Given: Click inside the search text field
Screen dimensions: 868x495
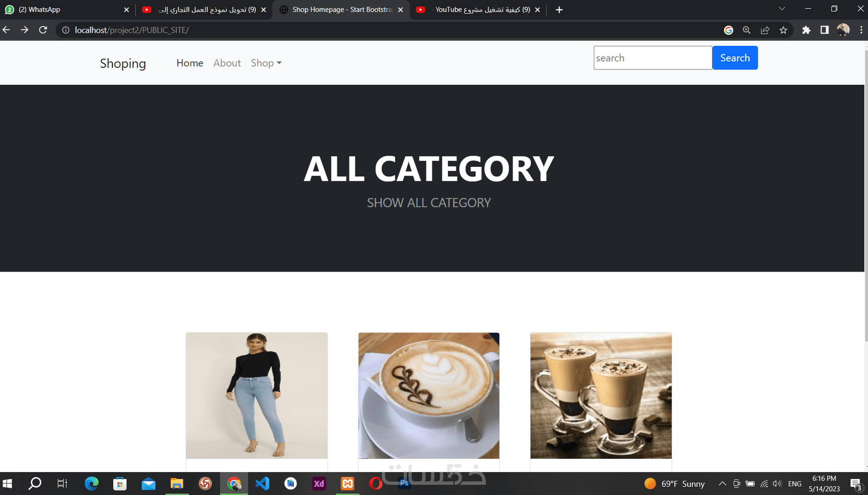Looking at the screenshot, I should (653, 58).
